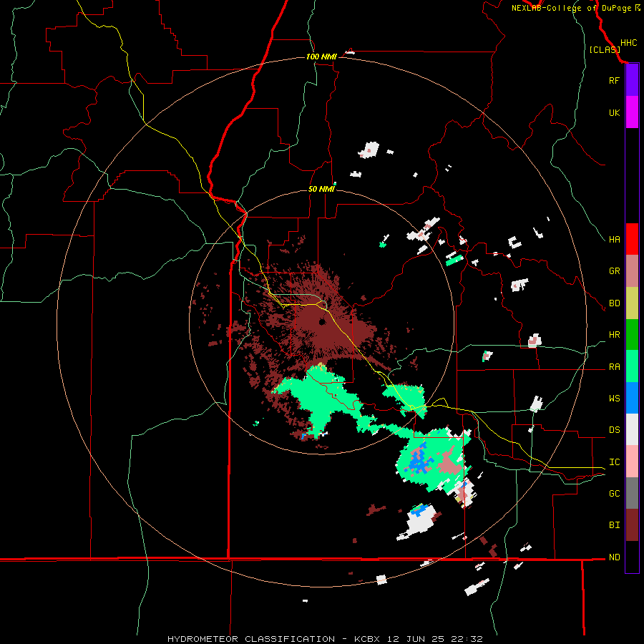Click the 'HYDROMETEOR CLASSIFICATION' caption text
This screenshot has width=644, height=644.
251,639
